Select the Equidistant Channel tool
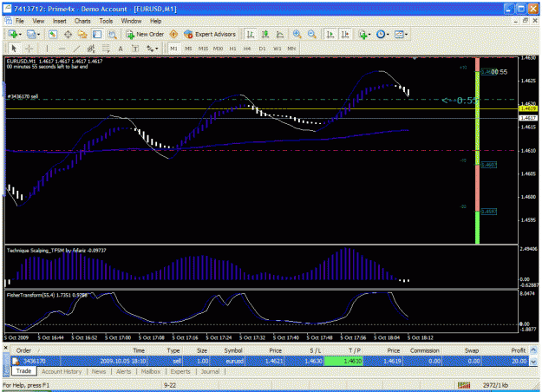This screenshot has width=542, height=392. pyautogui.click(x=91, y=49)
